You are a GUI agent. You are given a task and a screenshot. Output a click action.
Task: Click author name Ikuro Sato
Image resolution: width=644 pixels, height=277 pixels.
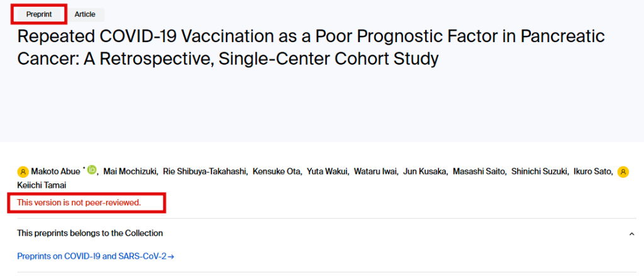pos(590,171)
